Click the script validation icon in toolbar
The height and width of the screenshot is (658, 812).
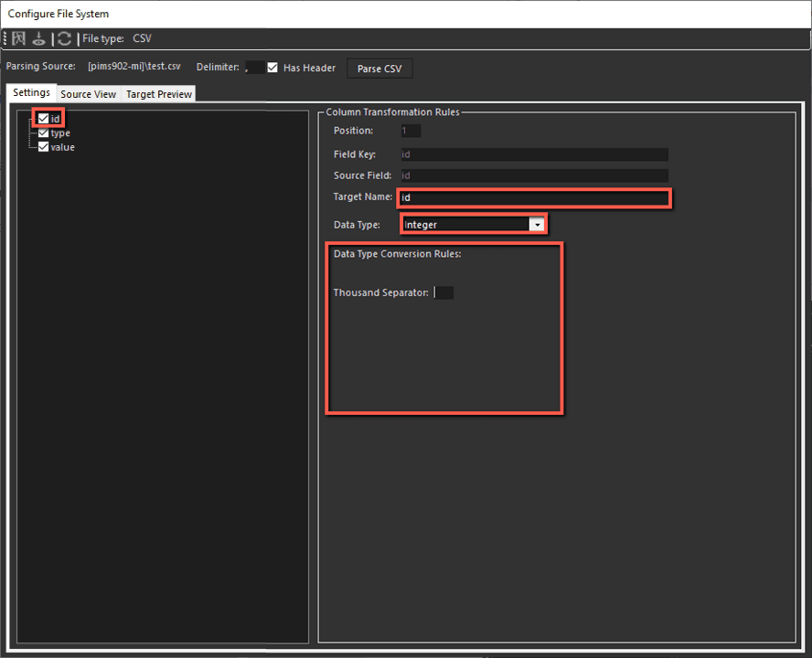coord(18,38)
